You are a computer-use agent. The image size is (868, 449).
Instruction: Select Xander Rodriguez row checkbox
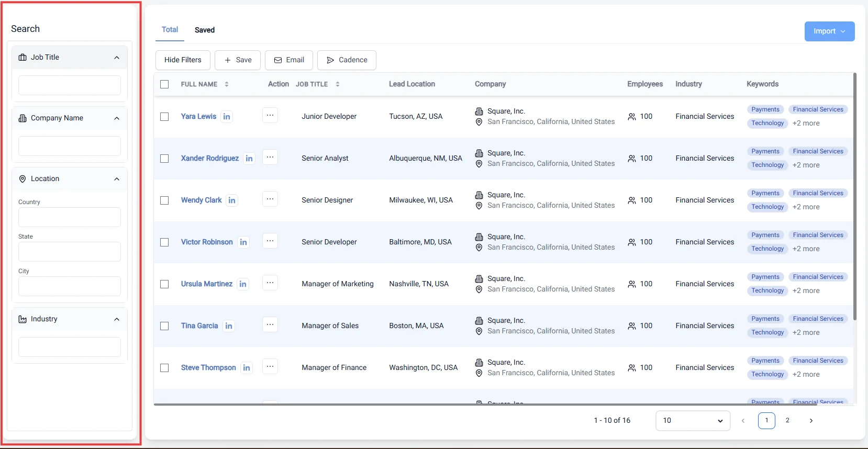tap(164, 159)
